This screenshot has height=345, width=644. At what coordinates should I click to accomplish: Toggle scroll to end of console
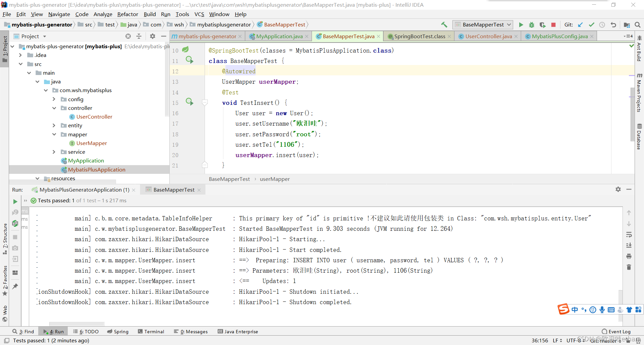coord(629,245)
